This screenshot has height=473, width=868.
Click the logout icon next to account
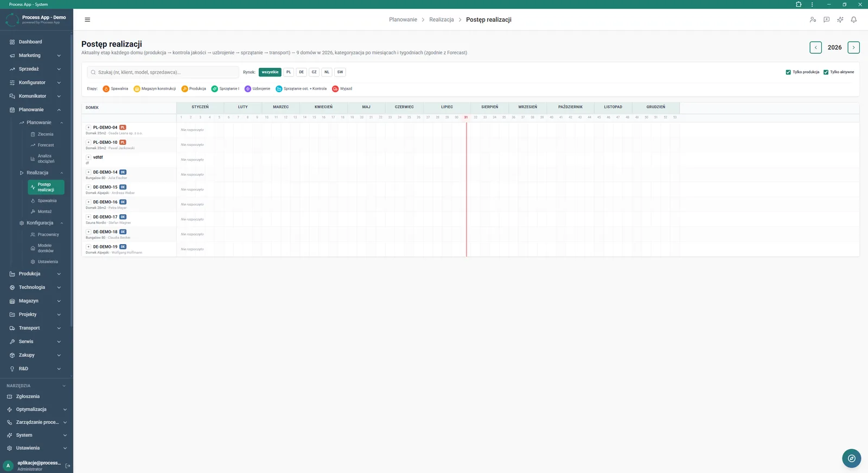(68, 465)
